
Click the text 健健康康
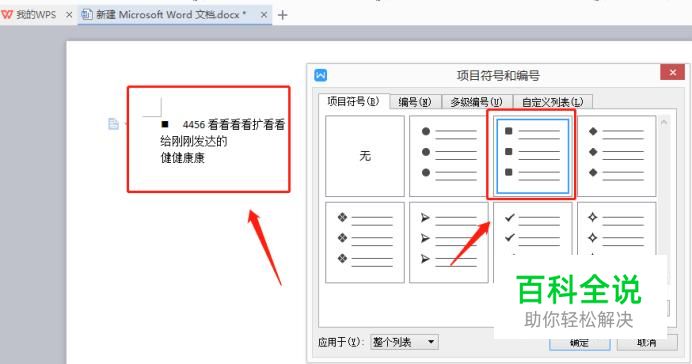point(183,158)
